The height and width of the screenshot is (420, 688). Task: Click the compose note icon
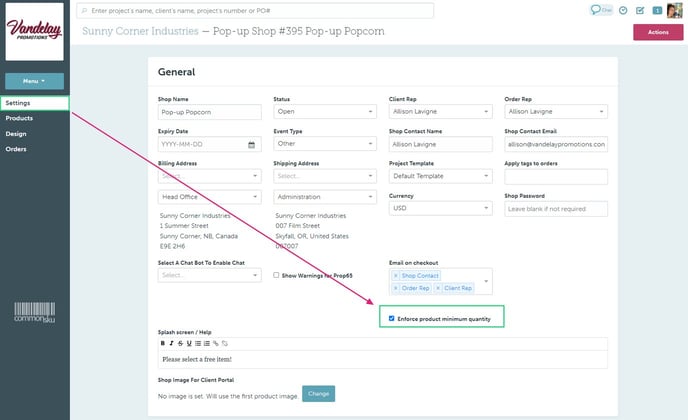[639, 11]
